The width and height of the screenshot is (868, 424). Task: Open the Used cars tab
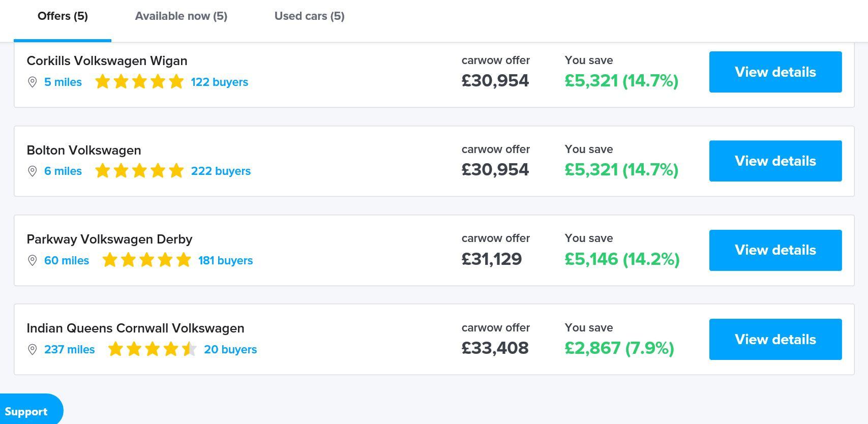(x=309, y=16)
